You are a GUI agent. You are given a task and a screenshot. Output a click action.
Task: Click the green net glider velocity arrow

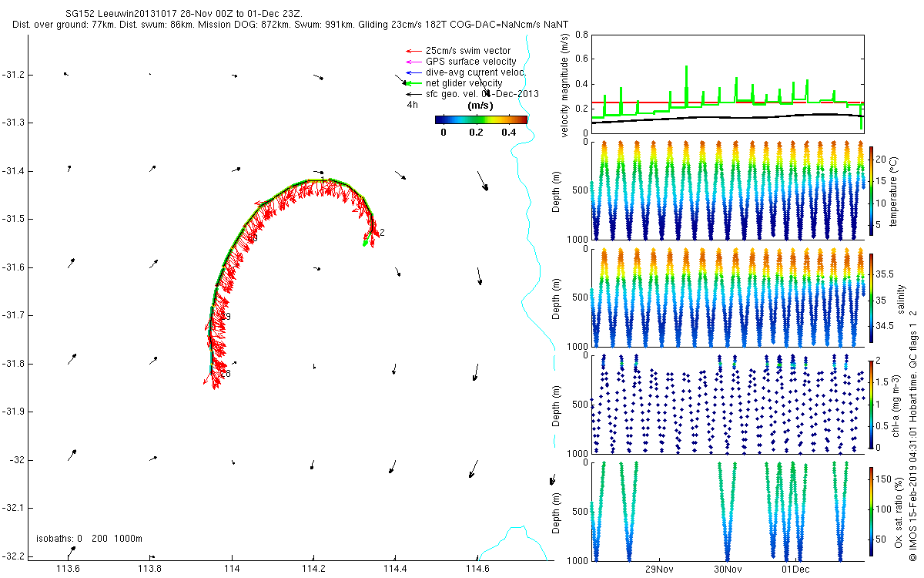413,82
